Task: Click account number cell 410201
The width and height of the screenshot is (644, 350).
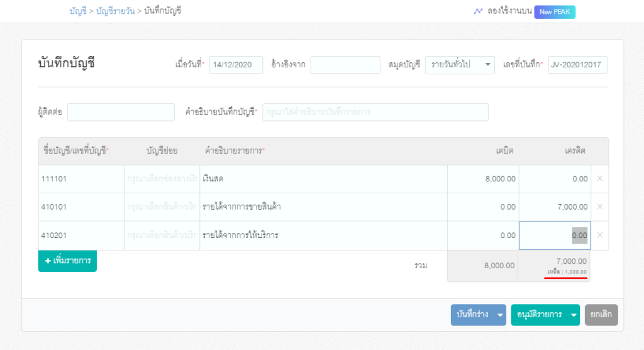Action: [x=81, y=235]
